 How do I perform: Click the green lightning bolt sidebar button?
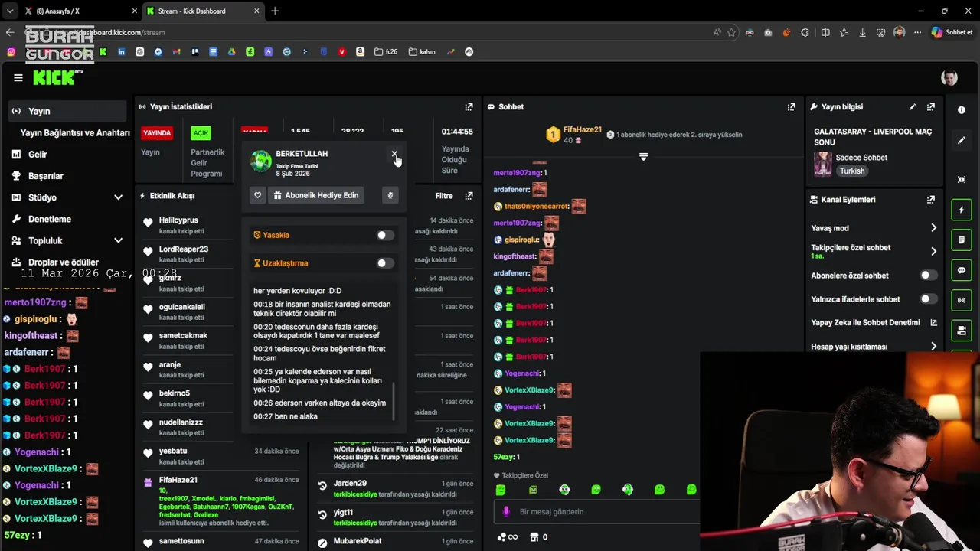click(962, 210)
